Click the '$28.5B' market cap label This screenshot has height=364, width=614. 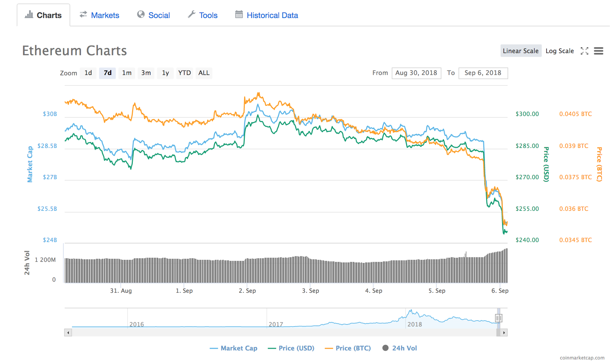click(47, 146)
